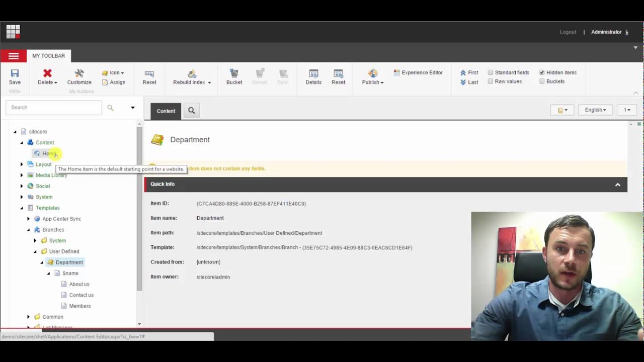Save the item with the Save icon

pos(15,73)
